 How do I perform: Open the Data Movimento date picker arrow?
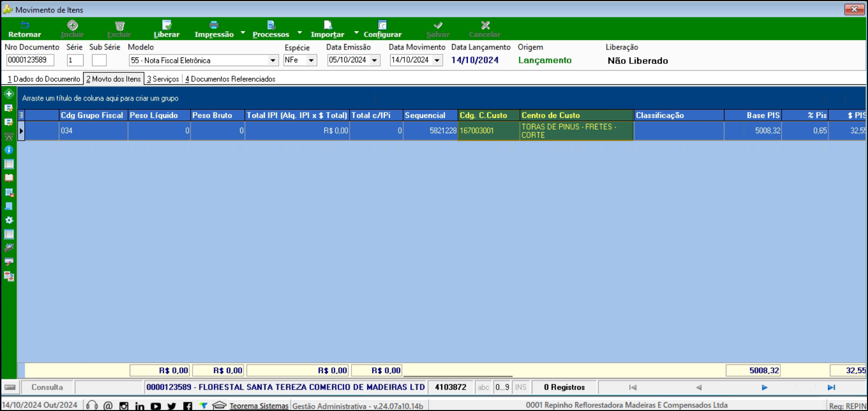pyautogui.click(x=437, y=60)
